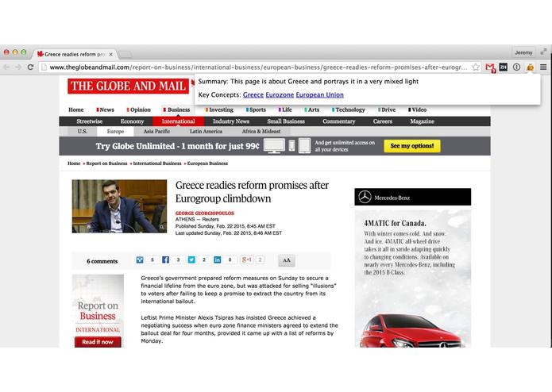Open the News section
The height and width of the screenshot is (392, 552).
pyautogui.click(x=106, y=110)
